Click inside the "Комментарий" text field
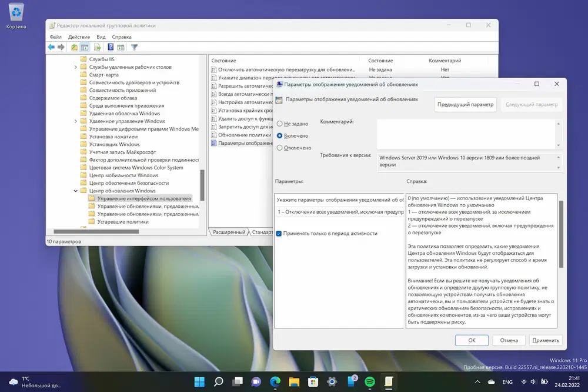Screen dimensions: 588x392 (465, 134)
